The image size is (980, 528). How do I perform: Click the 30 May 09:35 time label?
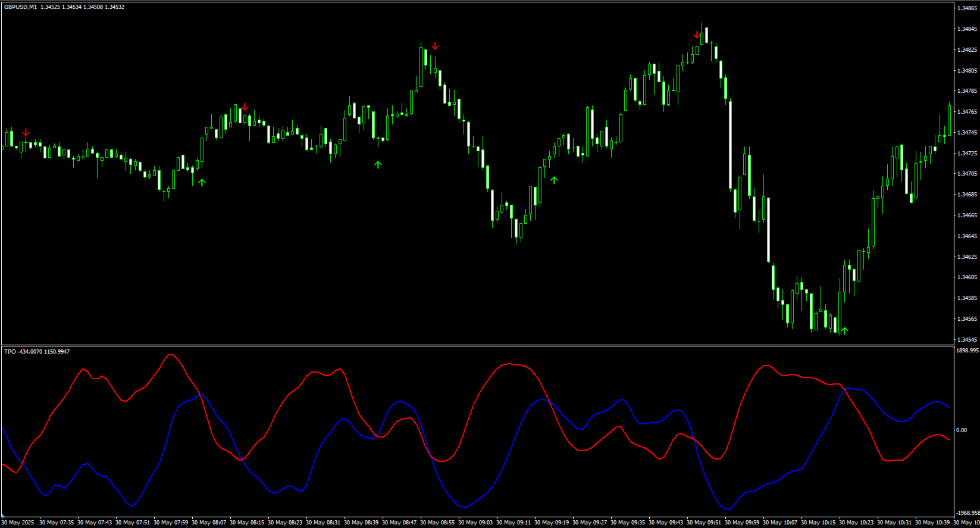point(628,523)
